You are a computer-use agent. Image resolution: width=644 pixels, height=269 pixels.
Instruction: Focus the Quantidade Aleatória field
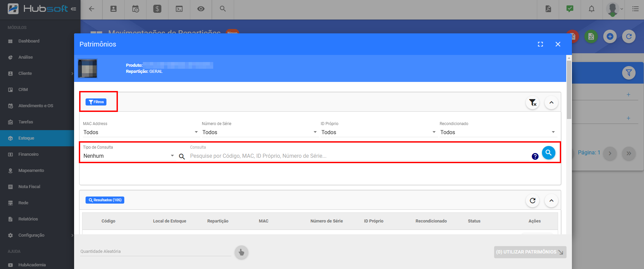click(x=156, y=251)
